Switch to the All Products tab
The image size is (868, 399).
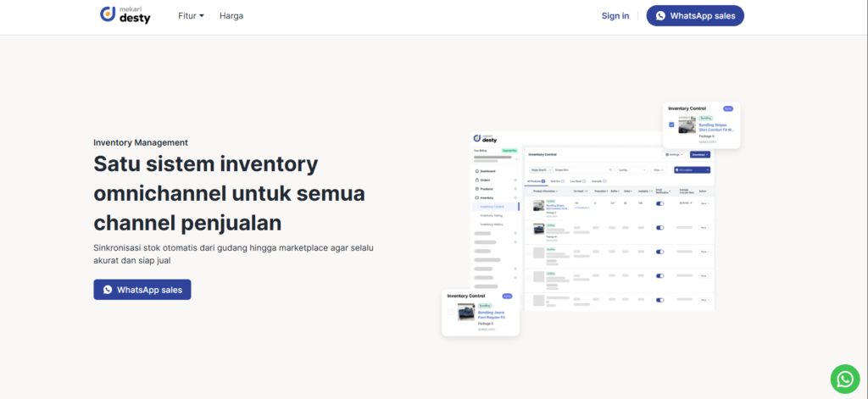(536, 181)
